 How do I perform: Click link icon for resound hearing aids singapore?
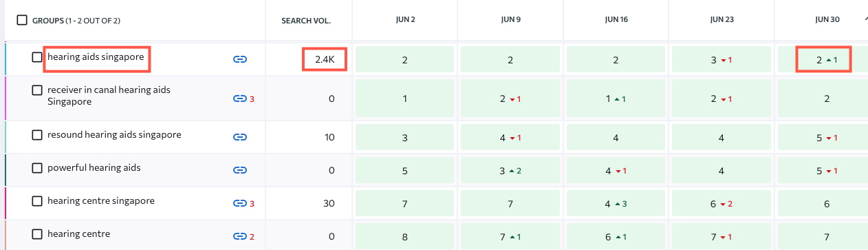pos(239,137)
